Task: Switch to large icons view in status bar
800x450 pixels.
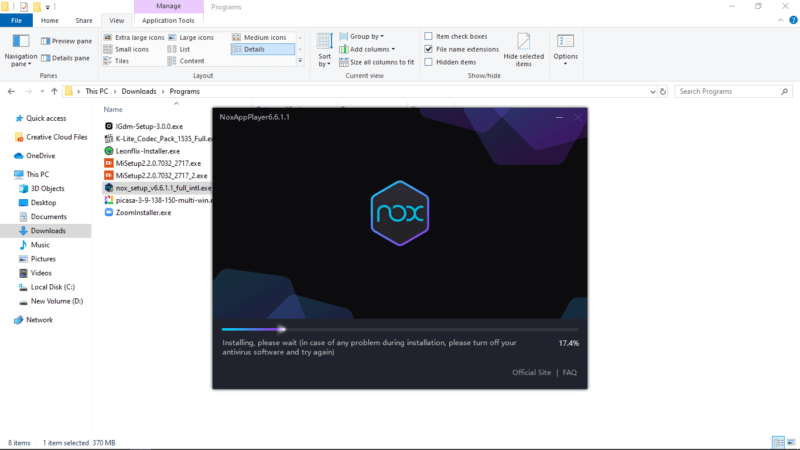Action: 791,442
